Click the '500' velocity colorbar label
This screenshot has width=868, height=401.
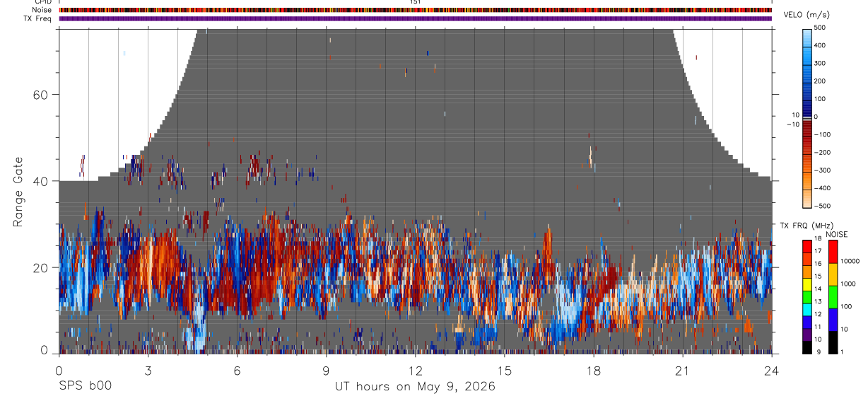820,28
